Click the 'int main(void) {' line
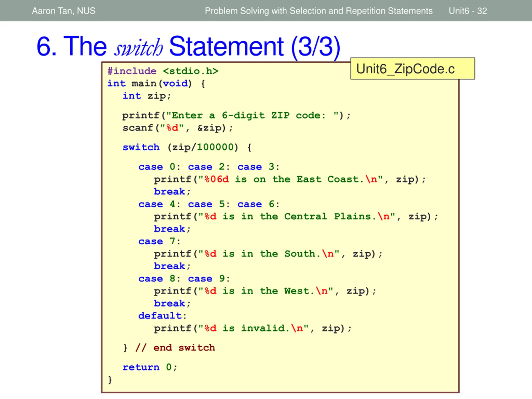Image resolution: width=532 pixels, height=399 pixels. click(156, 84)
